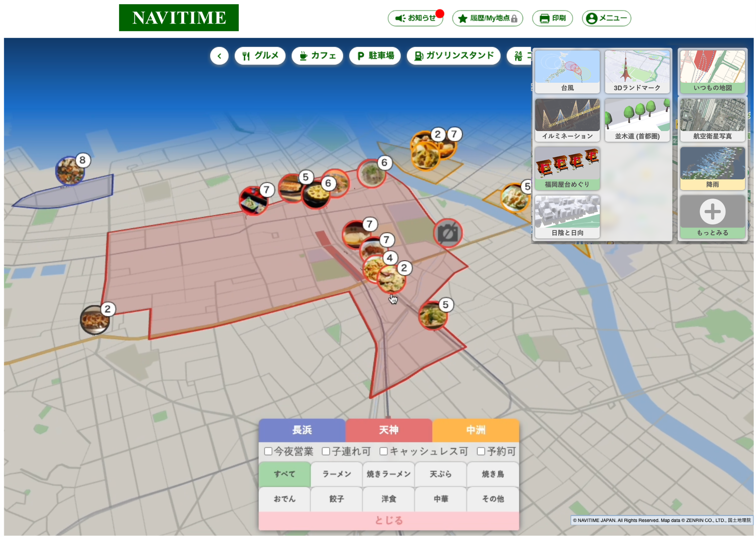
Task: Open the メニュー account menu
Action: click(606, 18)
